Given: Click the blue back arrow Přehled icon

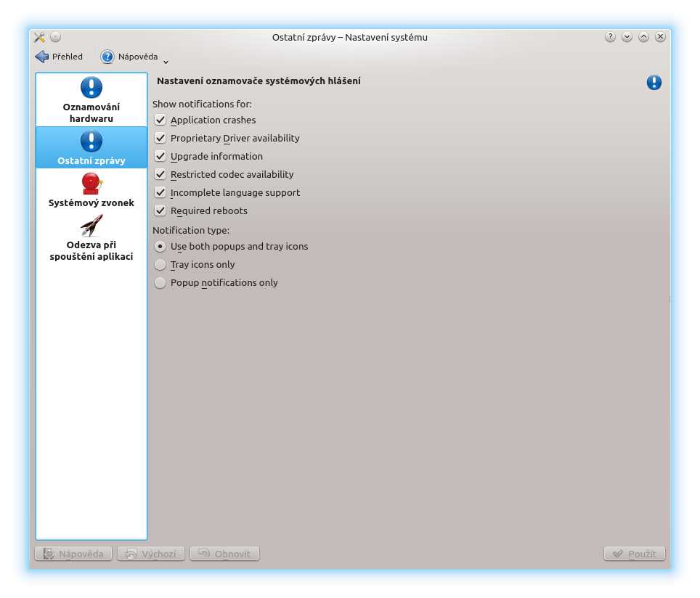Looking at the screenshot, I should (x=42, y=57).
